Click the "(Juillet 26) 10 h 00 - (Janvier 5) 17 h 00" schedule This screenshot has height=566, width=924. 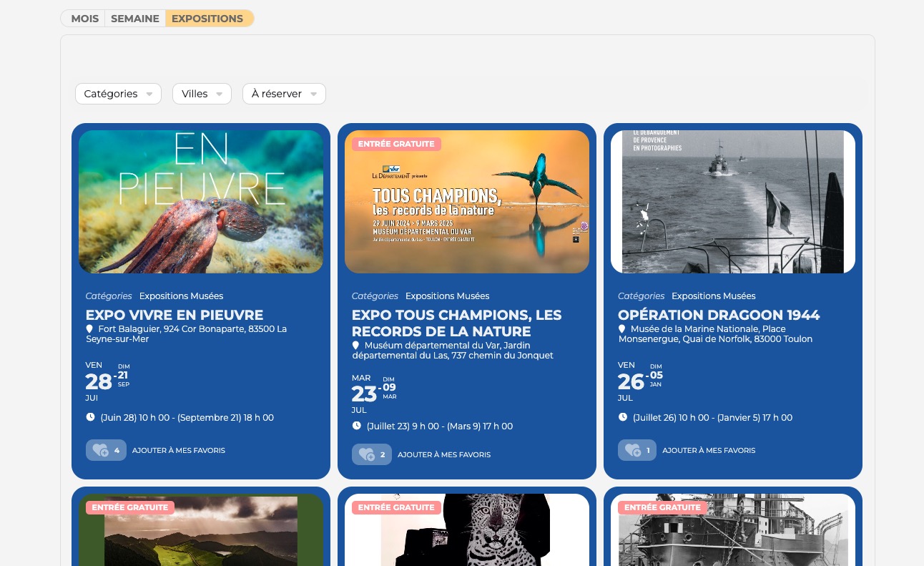click(714, 418)
